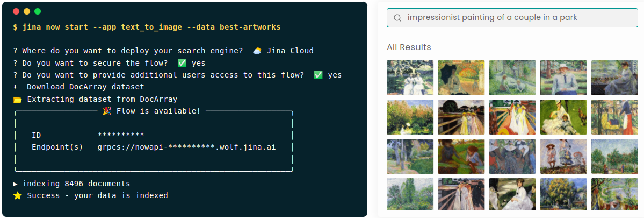Click the "Flow is available!" banner text
This screenshot has width=644, height=218.
pos(158,111)
